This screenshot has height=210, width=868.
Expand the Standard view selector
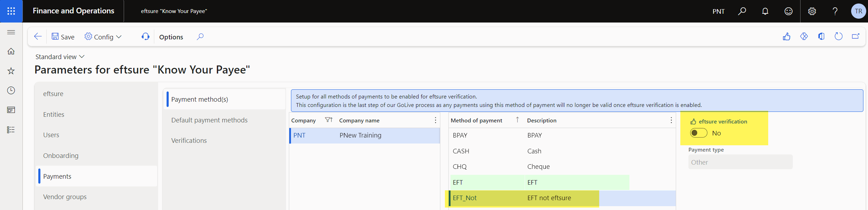60,57
